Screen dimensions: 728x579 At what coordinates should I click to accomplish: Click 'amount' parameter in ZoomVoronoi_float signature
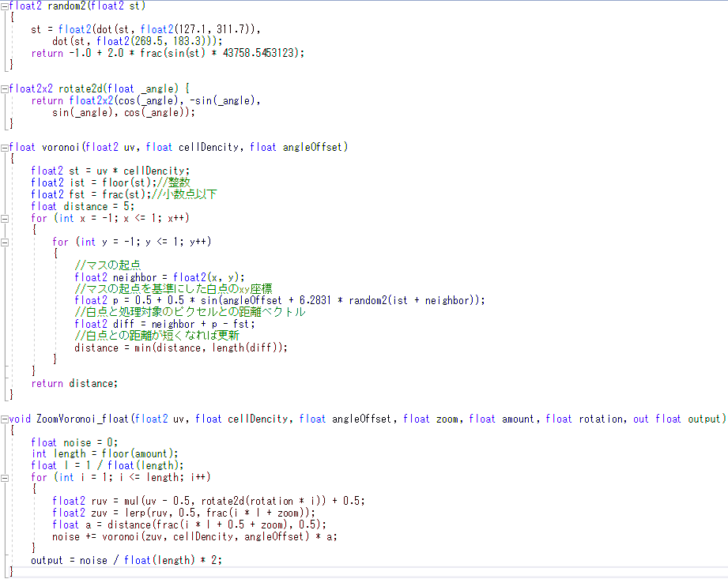tap(519, 419)
